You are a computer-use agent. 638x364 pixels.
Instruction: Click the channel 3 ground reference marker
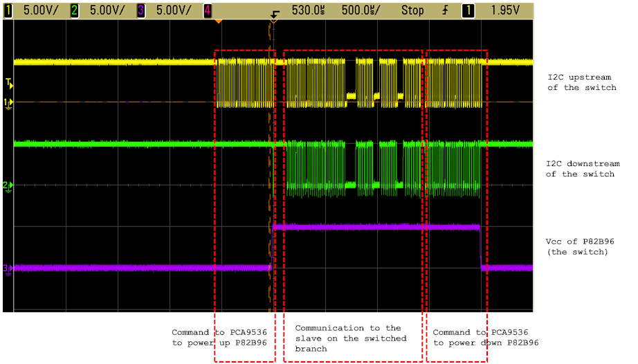(x=8, y=268)
